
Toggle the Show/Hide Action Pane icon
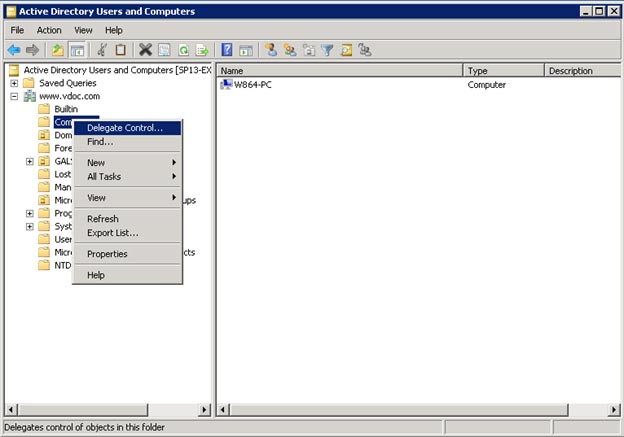pyautogui.click(x=246, y=50)
